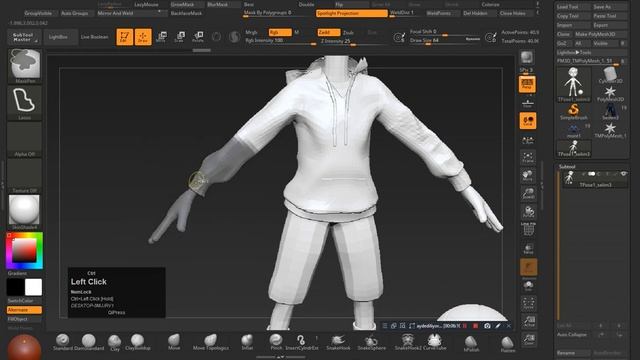Open the Lasso stroke selector

pos(24,102)
